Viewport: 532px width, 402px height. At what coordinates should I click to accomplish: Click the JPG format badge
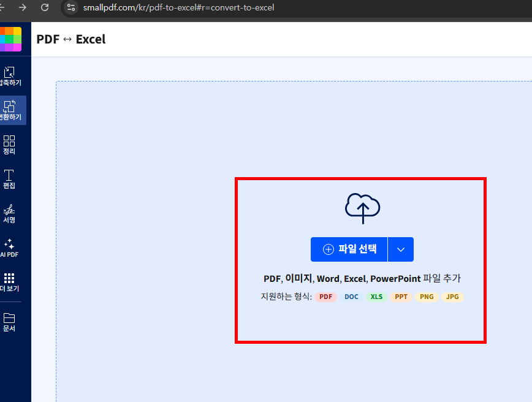point(452,297)
